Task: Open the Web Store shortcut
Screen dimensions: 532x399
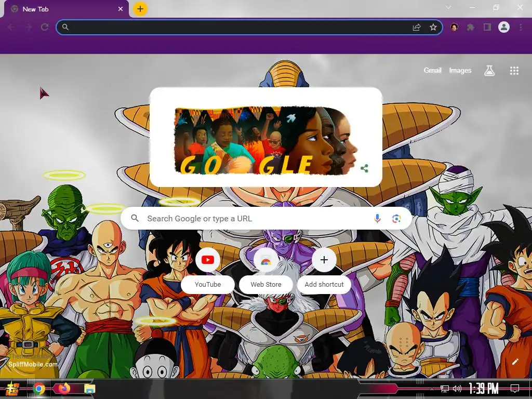Action: click(x=266, y=270)
